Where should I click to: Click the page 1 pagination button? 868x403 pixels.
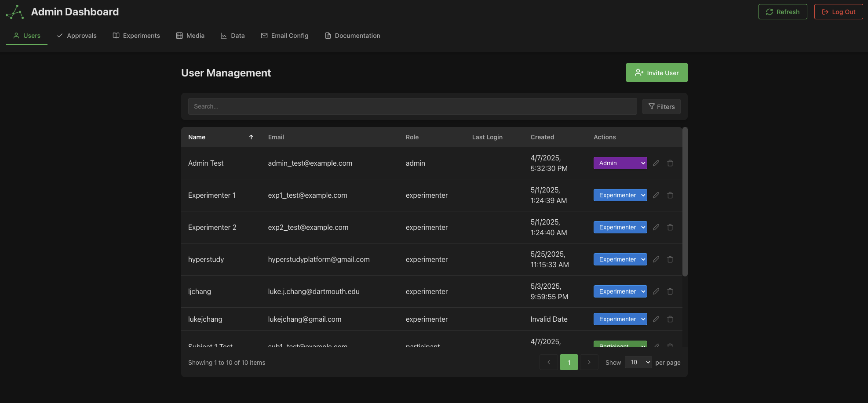[x=569, y=362]
